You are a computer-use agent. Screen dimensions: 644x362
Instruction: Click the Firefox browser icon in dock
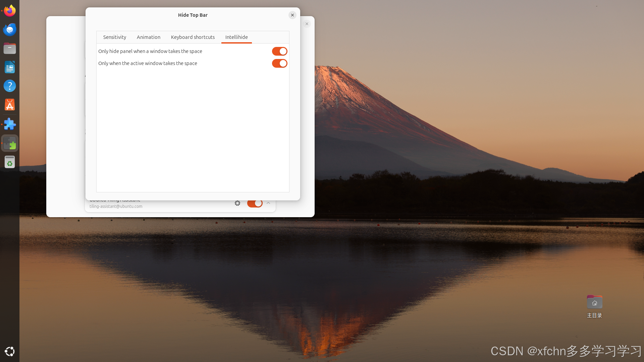point(10,10)
